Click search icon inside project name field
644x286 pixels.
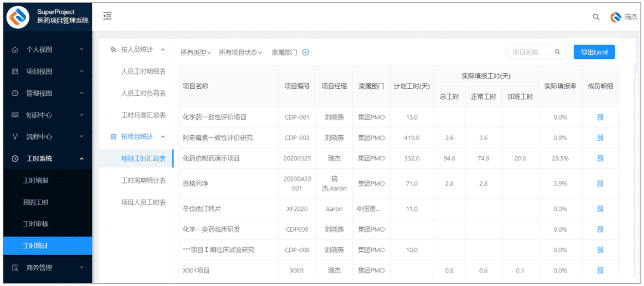[x=558, y=52]
